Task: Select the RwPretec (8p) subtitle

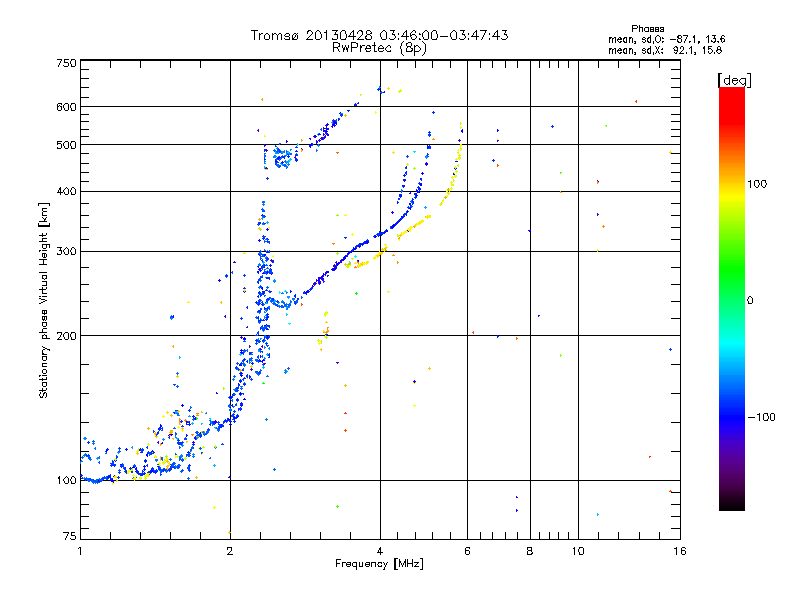Action: tap(379, 47)
